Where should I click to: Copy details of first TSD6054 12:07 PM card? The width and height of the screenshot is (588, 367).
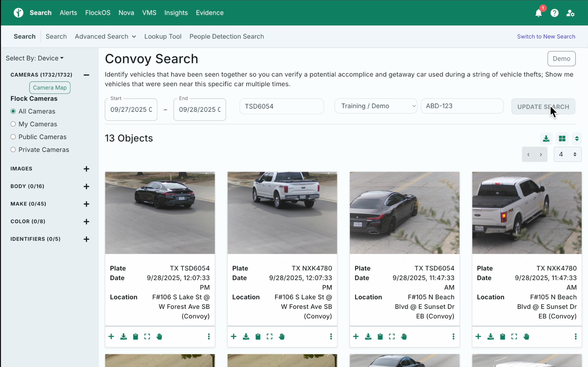click(135, 337)
